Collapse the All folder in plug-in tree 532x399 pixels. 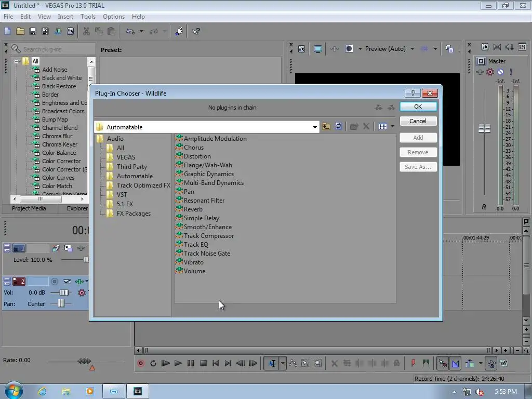(16, 61)
